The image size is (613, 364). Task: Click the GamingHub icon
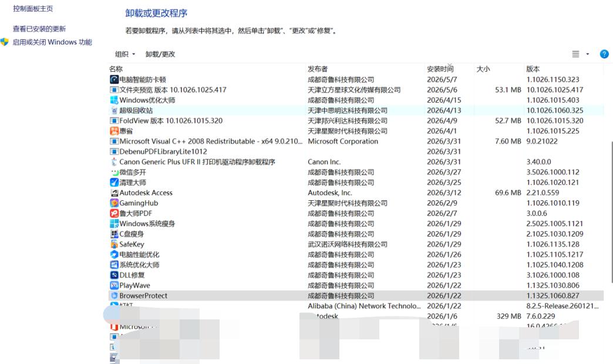[x=114, y=203]
